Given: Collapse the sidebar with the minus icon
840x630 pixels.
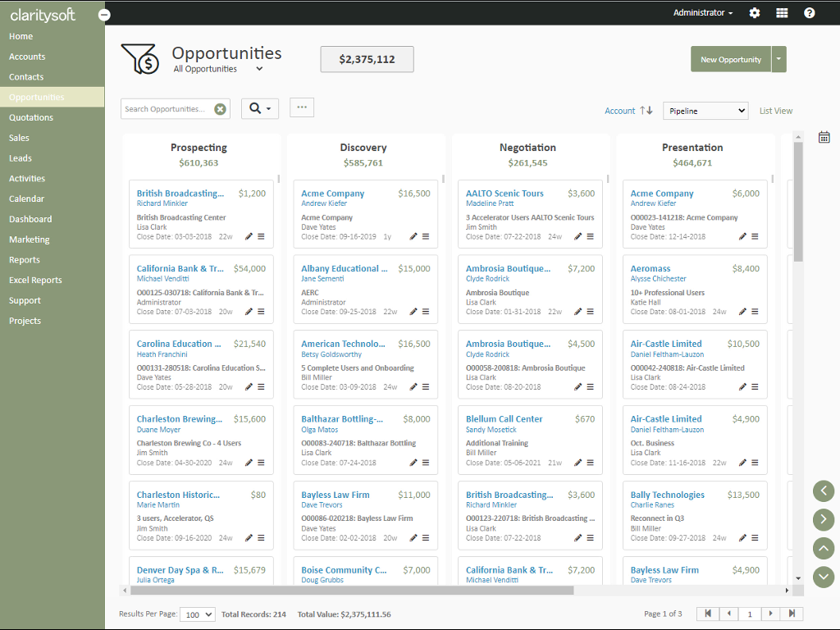Looking at the screenshot, I should [104, 15].
